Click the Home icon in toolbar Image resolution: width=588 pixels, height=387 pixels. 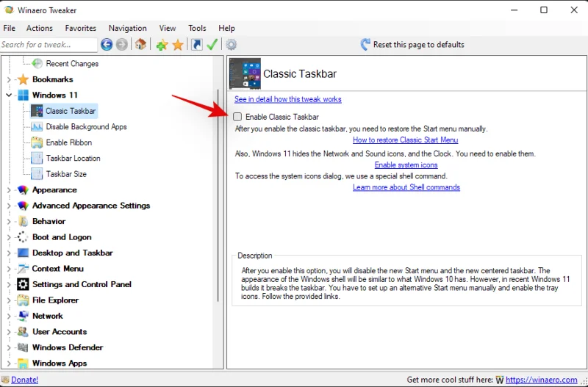(x=140, y=45)
